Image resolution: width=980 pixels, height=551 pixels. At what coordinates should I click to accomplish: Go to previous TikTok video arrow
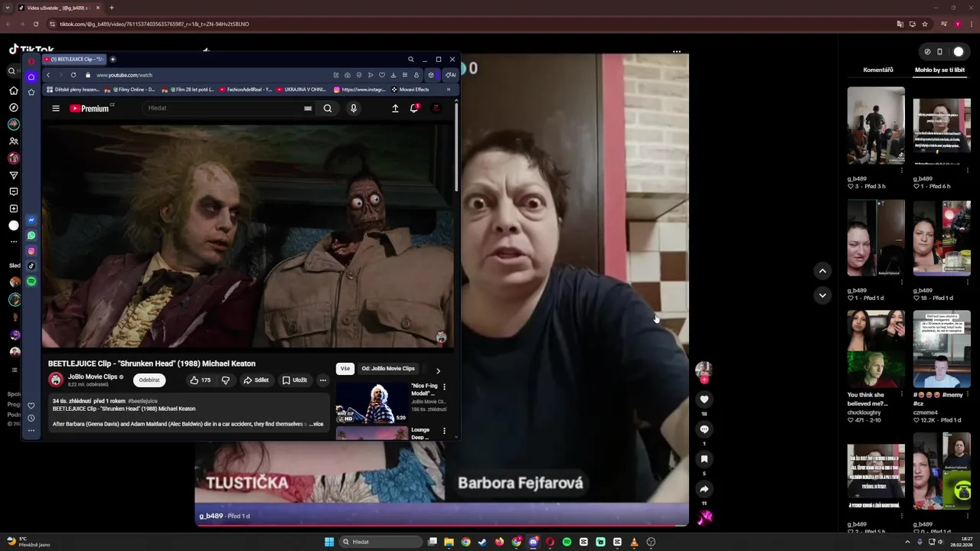[822, 270]
